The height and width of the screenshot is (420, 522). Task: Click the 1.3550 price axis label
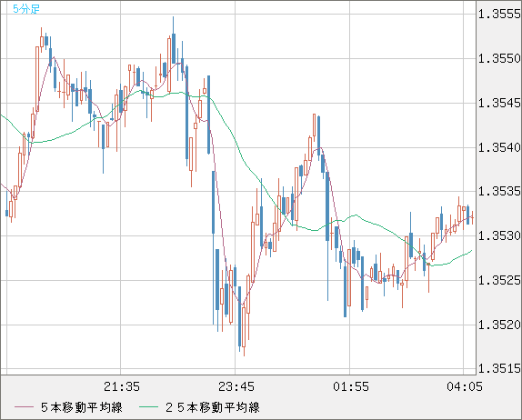coord(499,58)
